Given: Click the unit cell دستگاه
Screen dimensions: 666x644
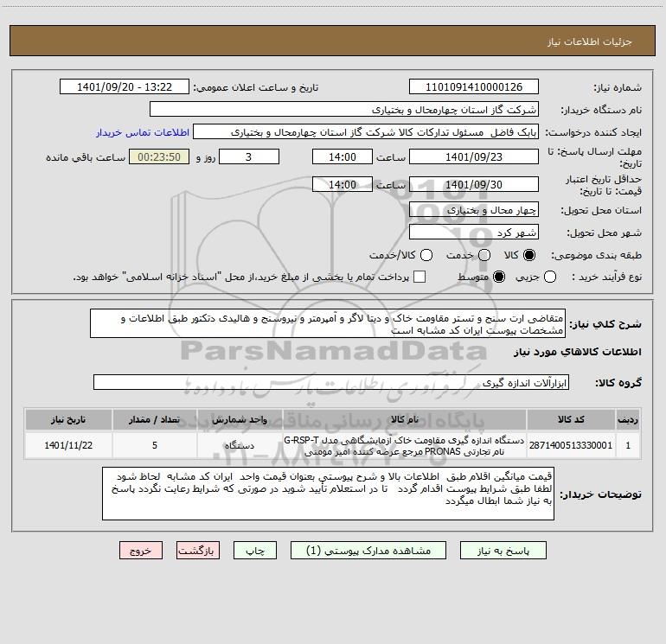Looking at the screenshot, I should point(240,445).
